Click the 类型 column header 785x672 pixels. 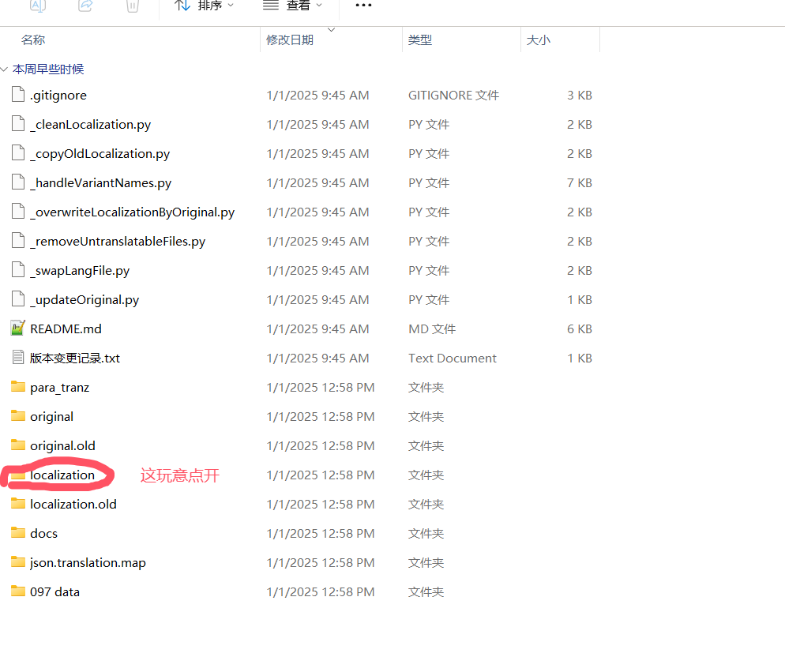tap(420, 40)
